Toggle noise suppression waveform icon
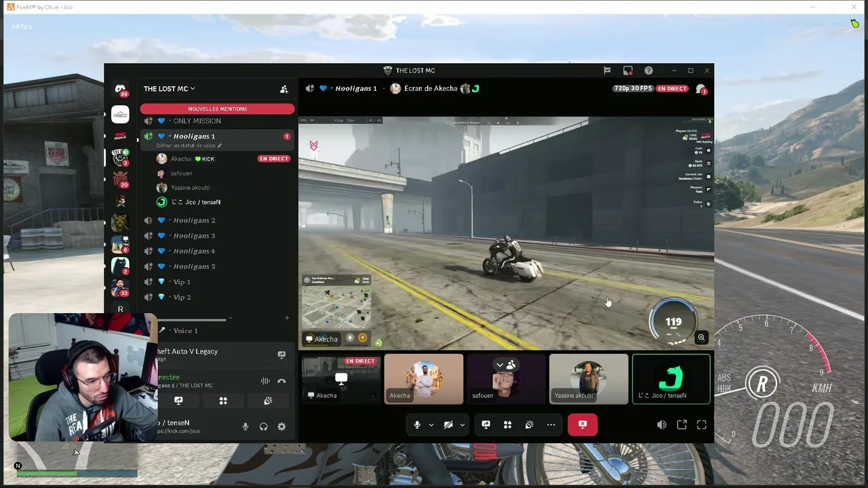 265,381
